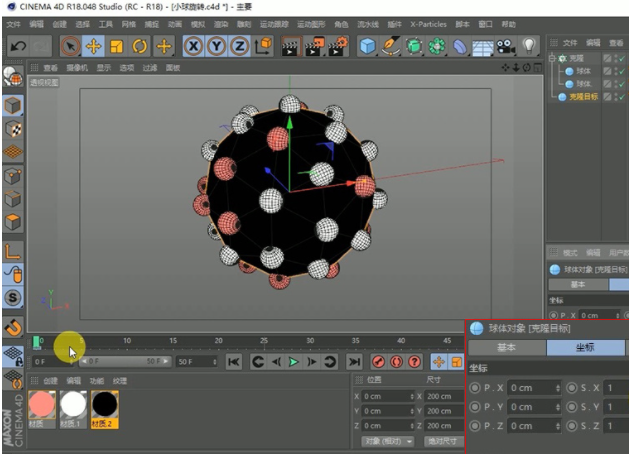Click the position X stepper arrows
Viewport: 629px width, 454px height.
412,396
